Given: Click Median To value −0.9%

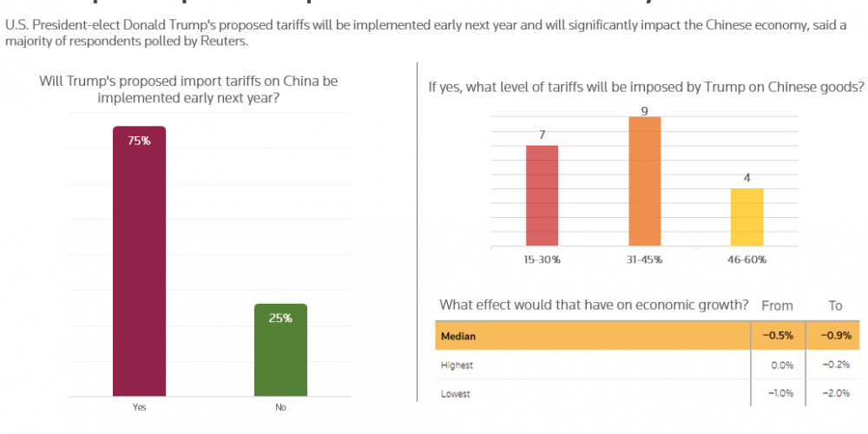Looking at the screenshot, I should (836, 335).
